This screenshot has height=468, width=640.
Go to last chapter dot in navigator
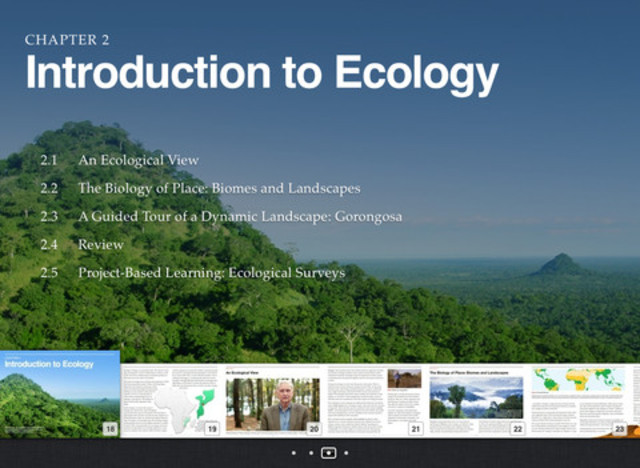tap(346, 453)
